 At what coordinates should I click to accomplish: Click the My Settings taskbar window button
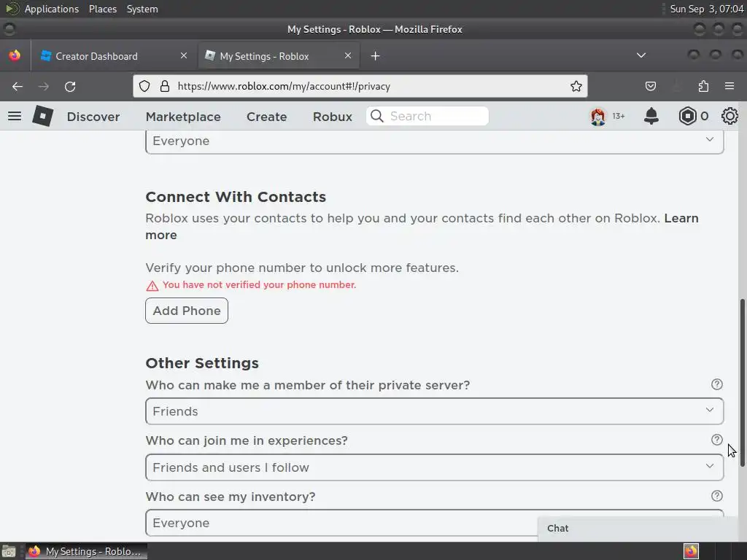tap(86, 551)
